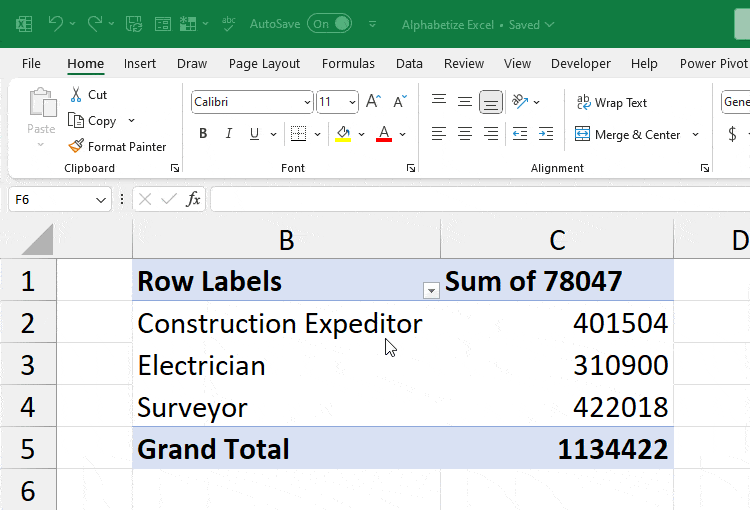Image resolution: width=750 pixels, height=510 pixels.
Task: Click the Align Right icon
Action: coord(491,133)
